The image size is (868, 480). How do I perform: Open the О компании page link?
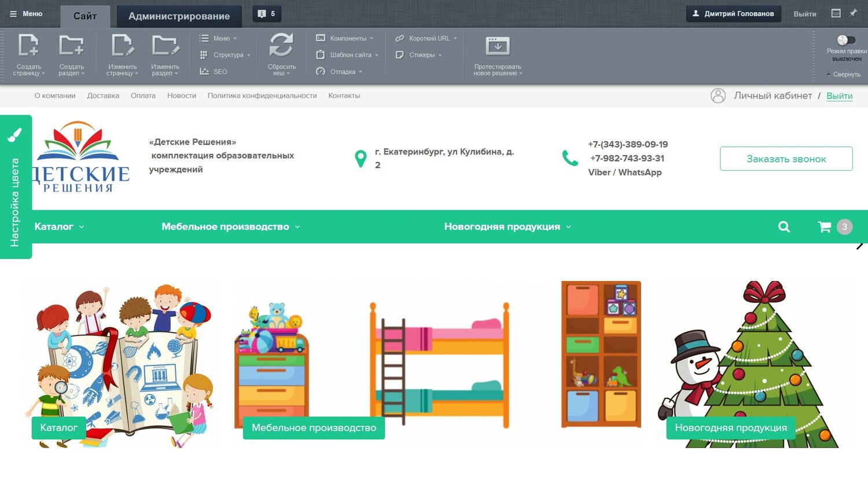(x=55, y=96)
